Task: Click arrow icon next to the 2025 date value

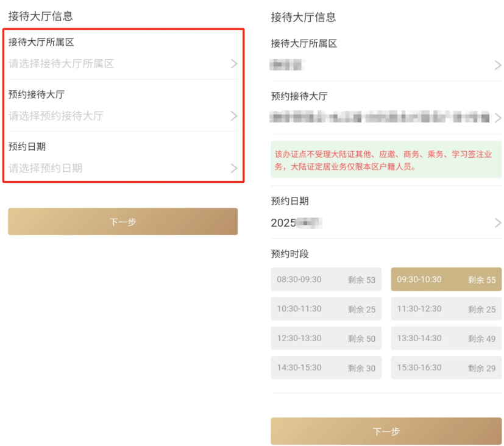Action: click(x=498, y=223)
